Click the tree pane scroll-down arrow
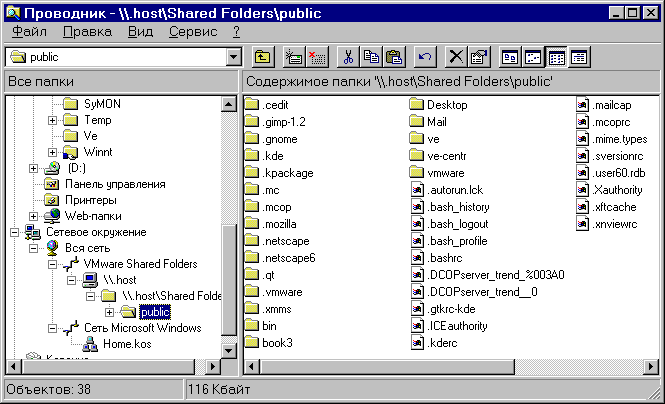Screen dimensions: 665x404 (x=229, y=351)
